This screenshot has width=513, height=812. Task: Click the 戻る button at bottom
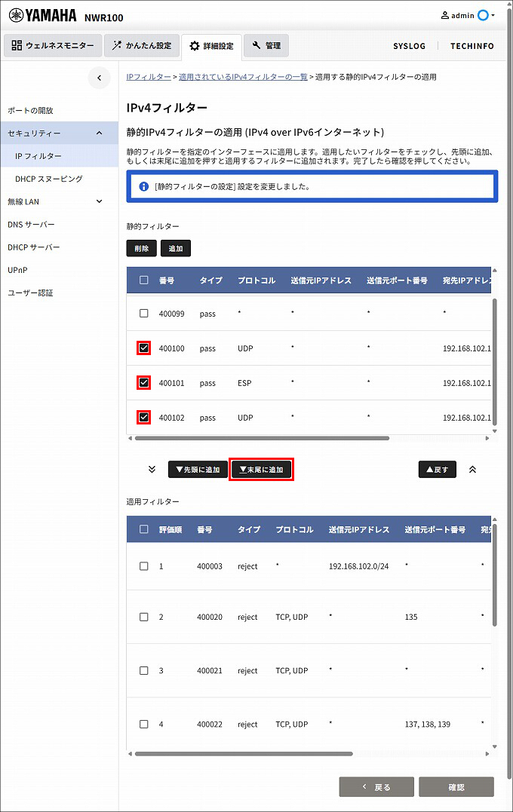pyautogui.click(x=376, y=786)
